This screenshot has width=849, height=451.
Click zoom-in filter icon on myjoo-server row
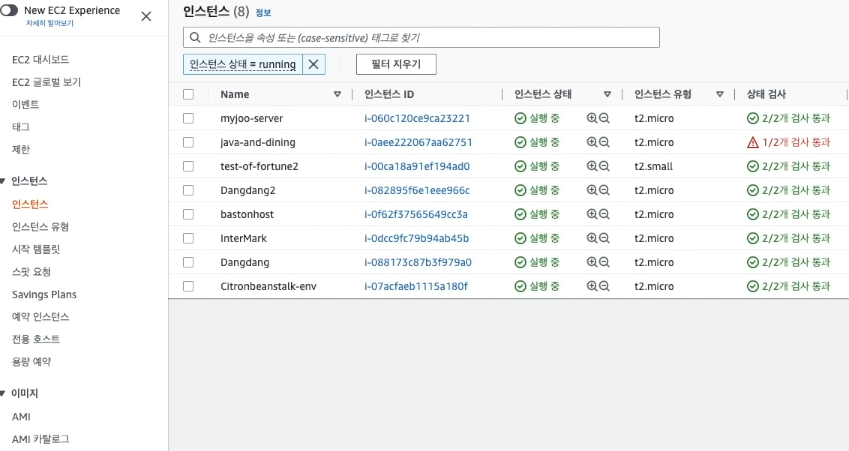click(592, 118)
